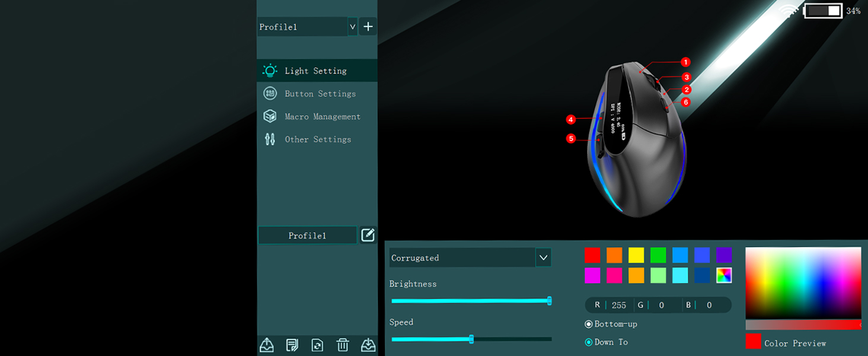Click the profile export upload icon
This screenshot has width=868, height=356.
(x=266, y=345)
